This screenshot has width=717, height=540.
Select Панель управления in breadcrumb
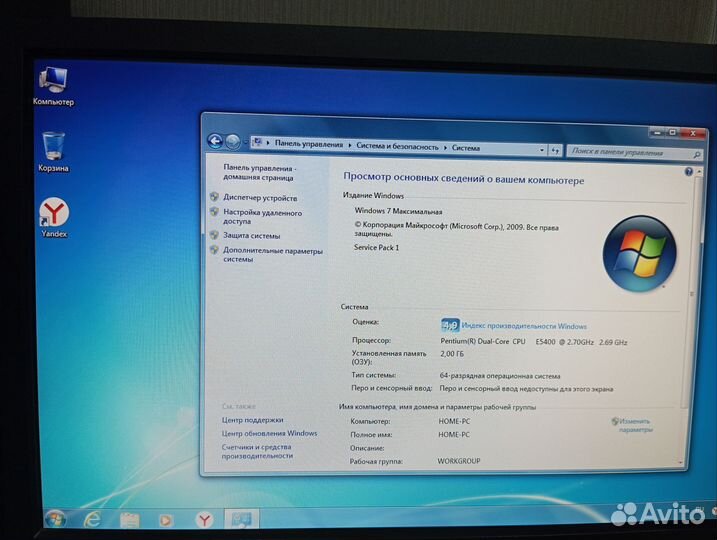click(x=309, y=144)
